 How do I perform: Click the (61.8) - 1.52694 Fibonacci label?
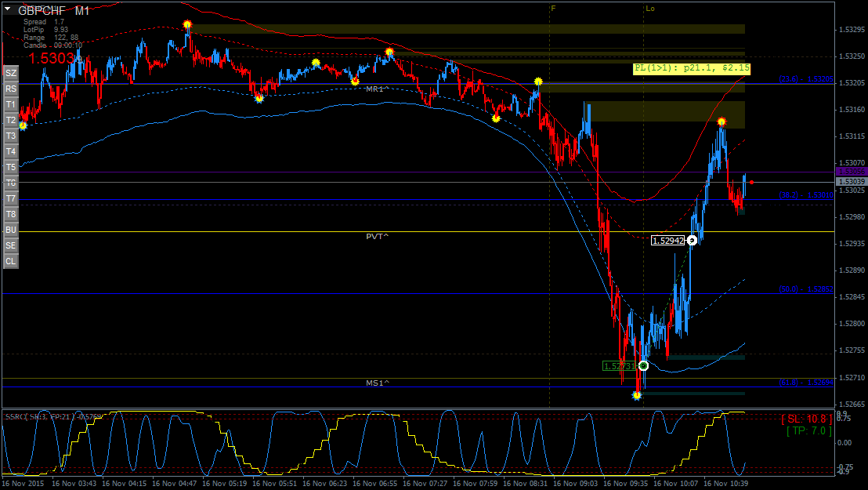(x=805, y=383)
